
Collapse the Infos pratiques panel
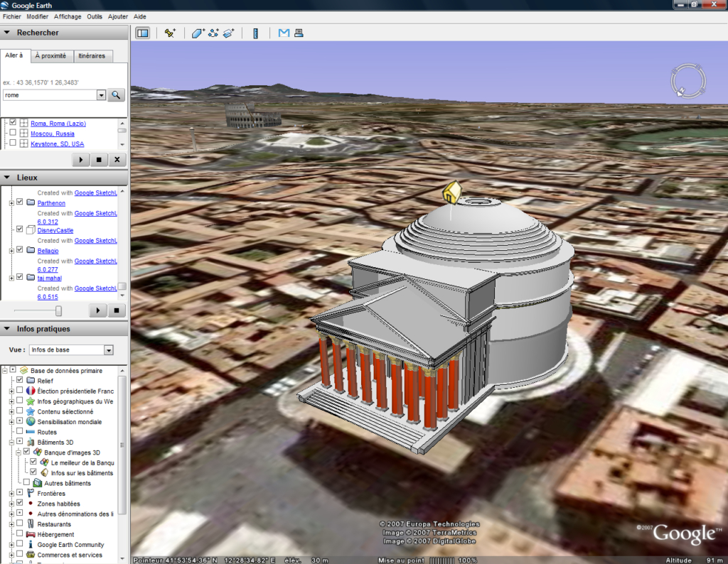pyautogui.click(x=7, y=328)
